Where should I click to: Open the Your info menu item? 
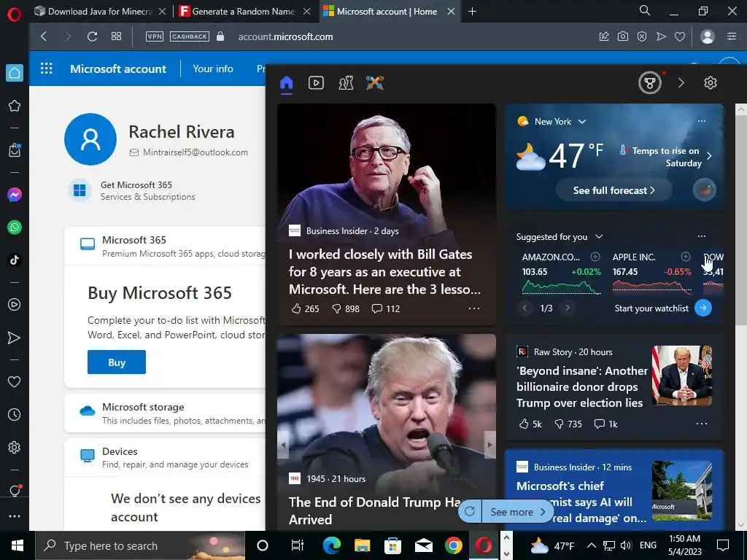[212, 69]
